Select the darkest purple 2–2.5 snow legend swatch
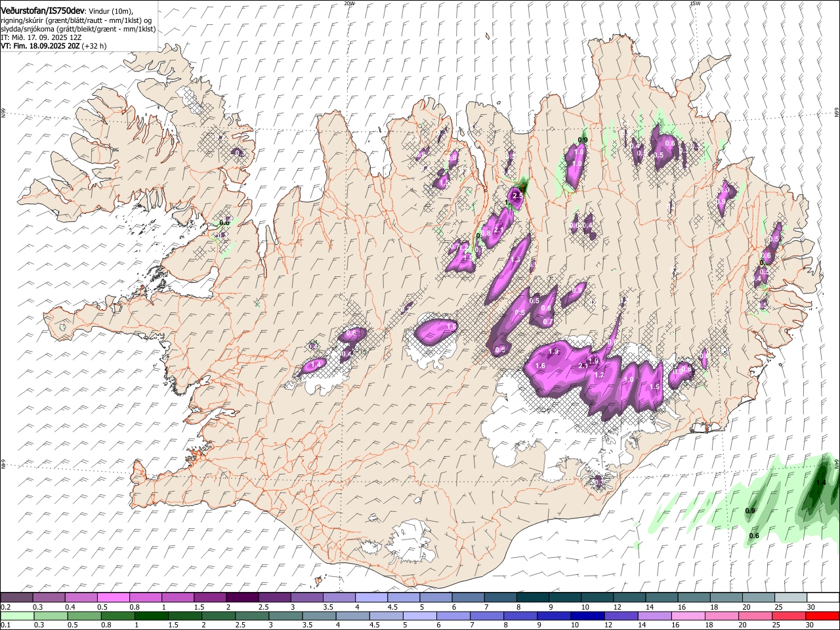 tap(241, 598)
